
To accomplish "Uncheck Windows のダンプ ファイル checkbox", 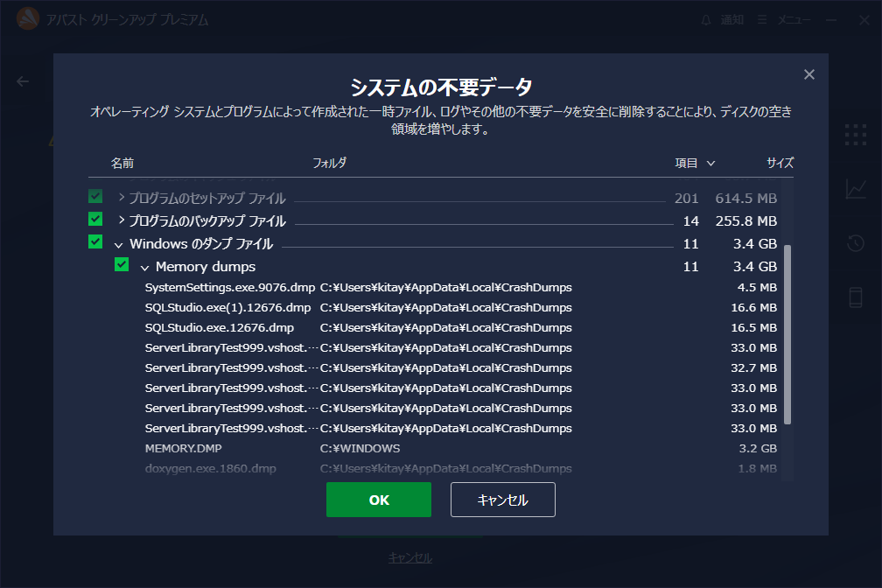I will [95, 242].
